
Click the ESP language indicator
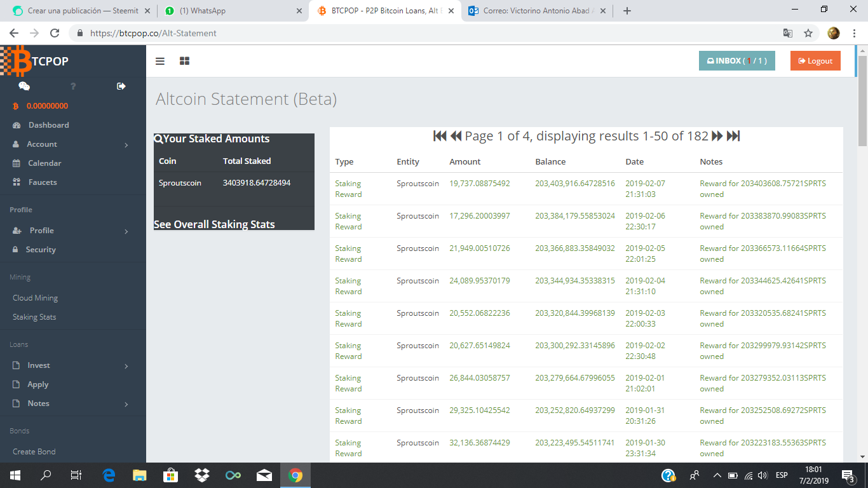[x=782, y=475]
